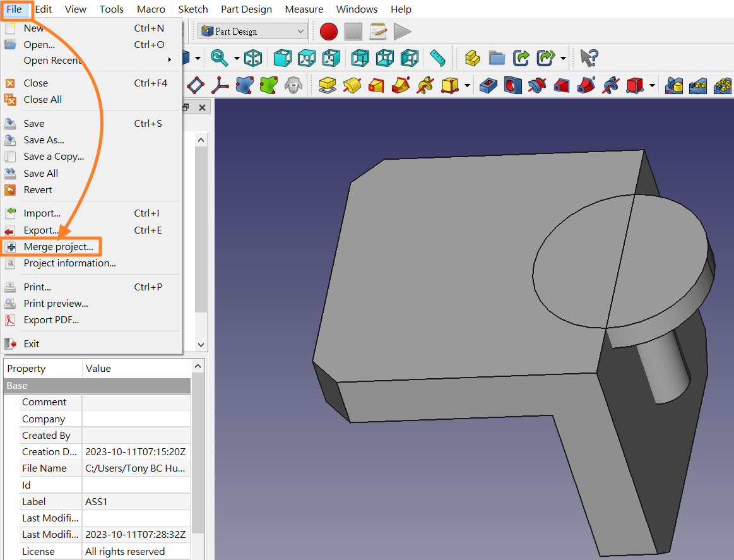Select the Label value ASS1
734x560 pixels.
[x=136, y=502]
